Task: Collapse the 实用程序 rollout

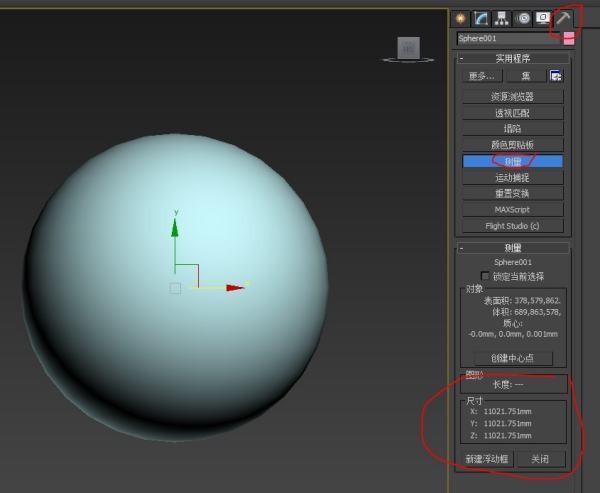Action: pos(462,58)
